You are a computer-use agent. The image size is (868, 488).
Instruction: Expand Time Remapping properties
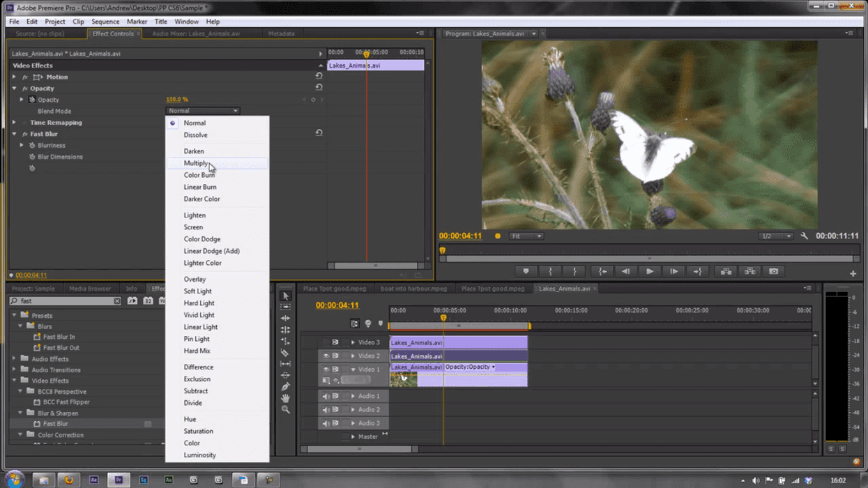[x=14, y=123]
